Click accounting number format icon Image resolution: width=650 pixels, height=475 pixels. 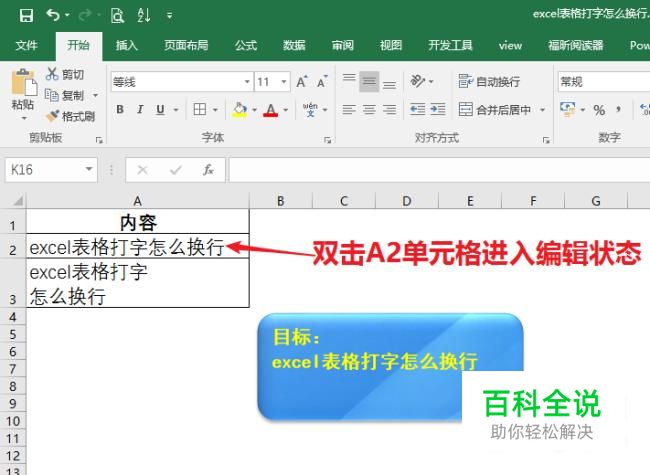click(568, 109)
